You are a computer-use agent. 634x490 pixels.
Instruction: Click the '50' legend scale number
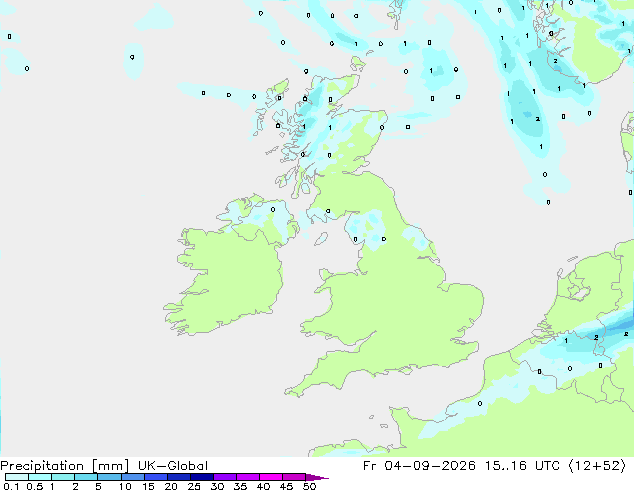309,486
